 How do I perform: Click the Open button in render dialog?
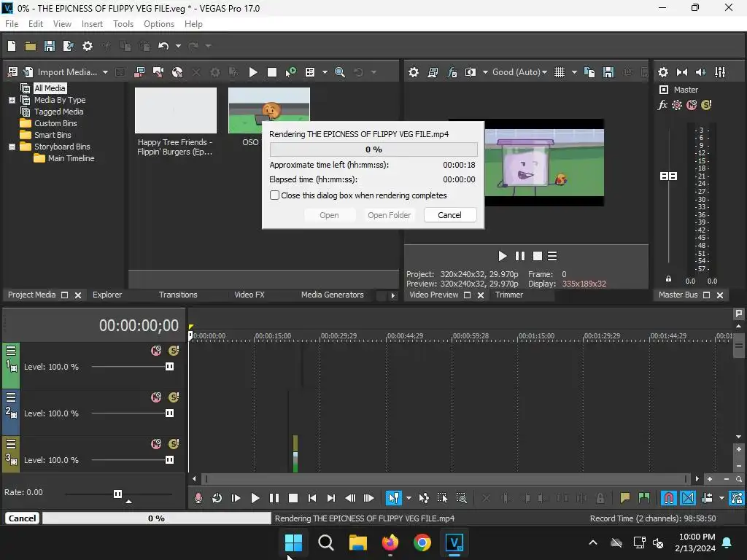(329, 215)
